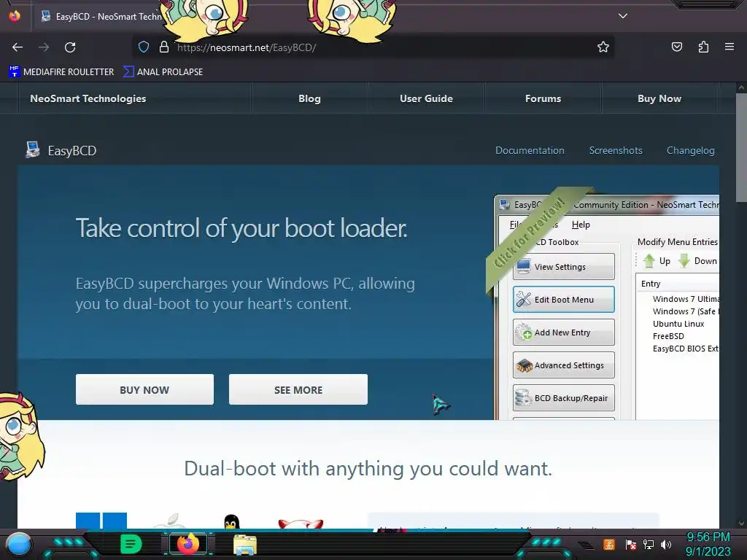Open the second bookmark in the toolbar
Viewport: 747px width, 560px height.
click(x=163, y=72)
